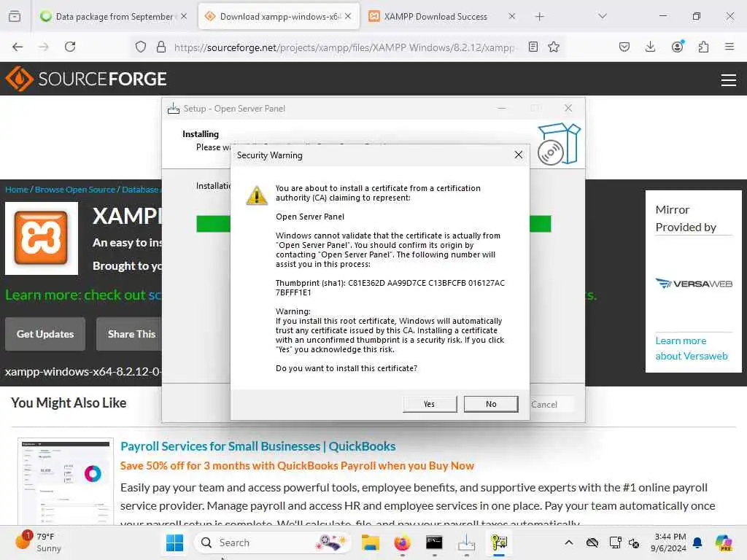The height and width of the screenshot is (560, 747).
Task: Open the installer setup taskbar icon
Action: coord(466,542)
